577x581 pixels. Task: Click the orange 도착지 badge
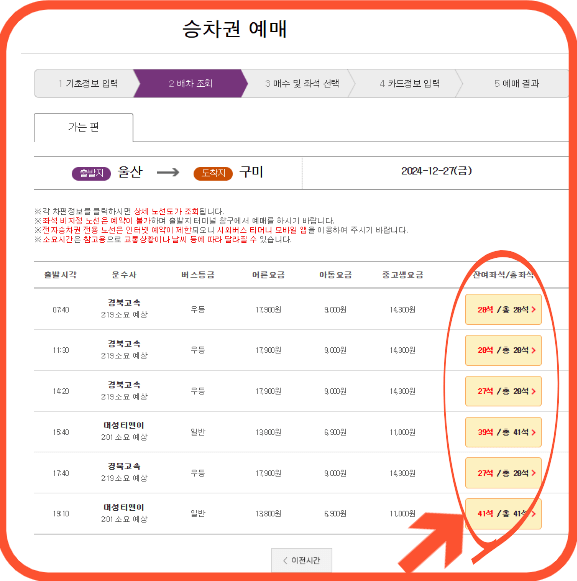coord(213,173)
